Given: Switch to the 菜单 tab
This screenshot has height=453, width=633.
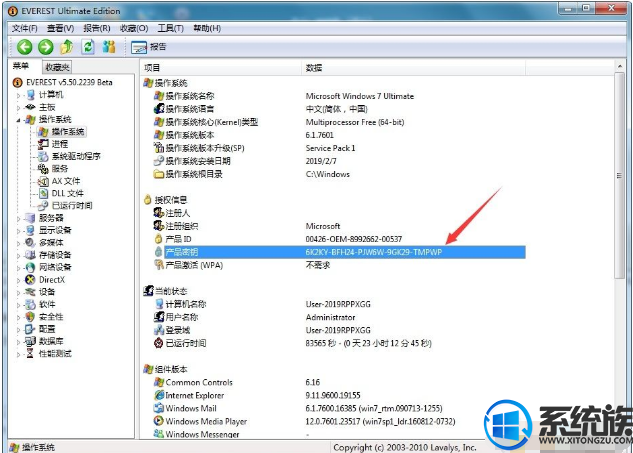Looking at the screenshot, I should tap(21, 66).
